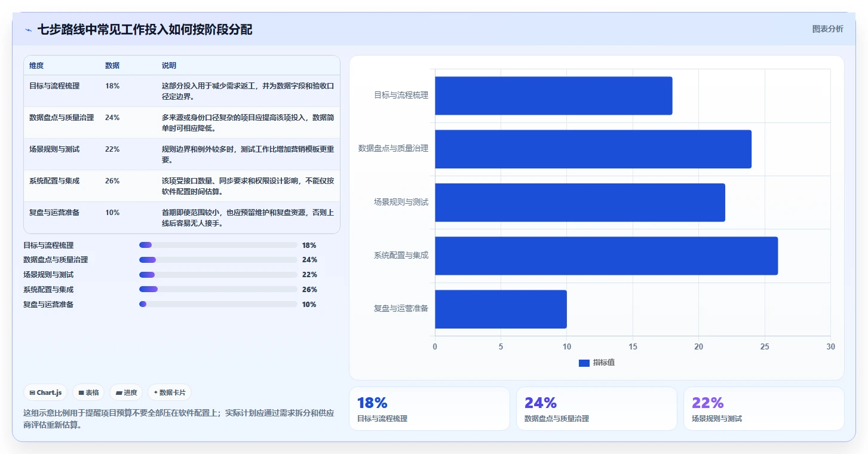This screenshot has width=868, height=454.
Task: Click the 10% value in the table
Action: (x=112, y=213)
